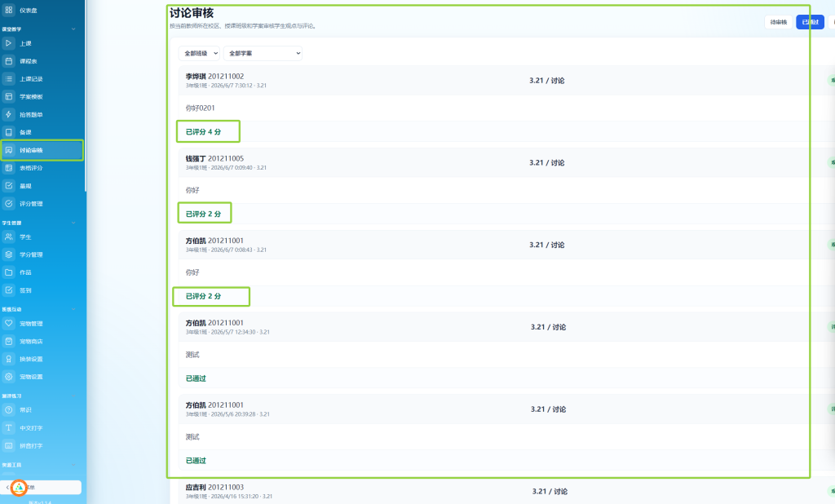Collapse the 学生管理 section chevron
Viewport: 835px width, 504px height.
point(73,223)
